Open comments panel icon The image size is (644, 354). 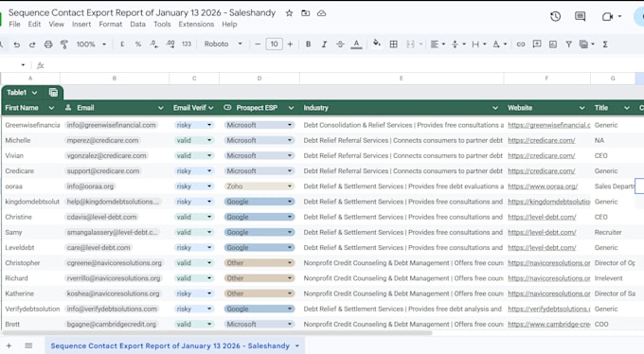(580, 16)
